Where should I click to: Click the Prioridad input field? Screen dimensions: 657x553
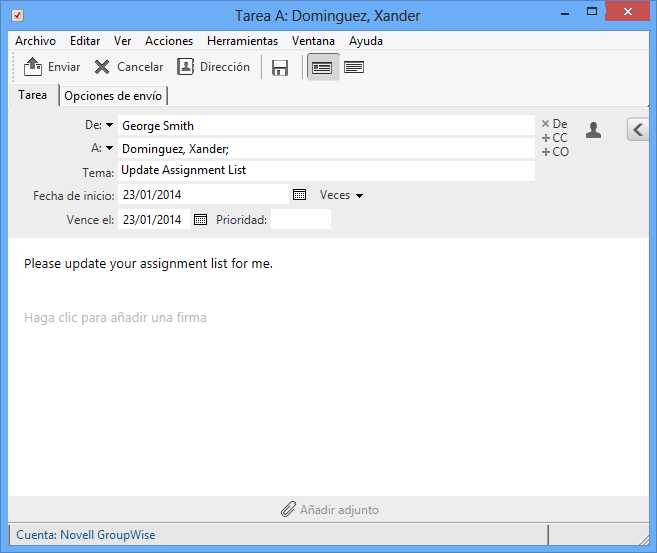[301, 219]
